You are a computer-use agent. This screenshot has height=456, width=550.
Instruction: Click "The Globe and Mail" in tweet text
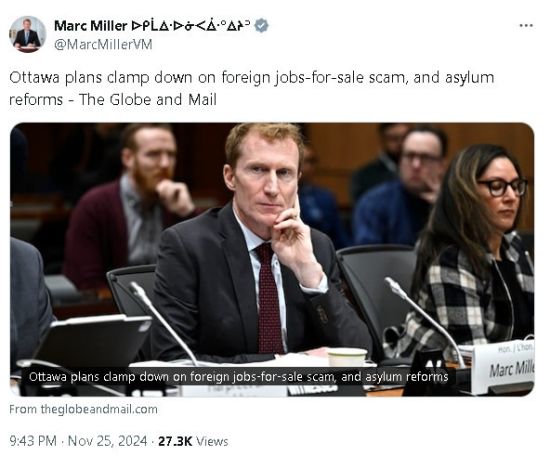click(148, 100)
